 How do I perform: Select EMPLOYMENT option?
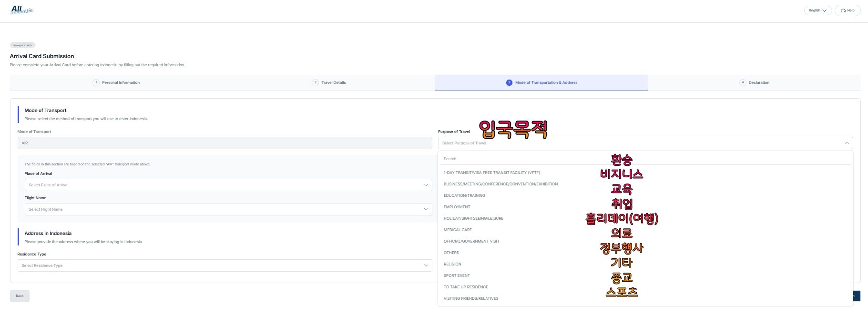click(645, 207)
